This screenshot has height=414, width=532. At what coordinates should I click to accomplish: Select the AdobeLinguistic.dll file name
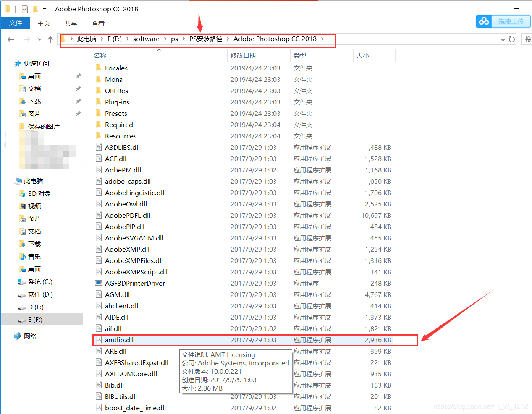(x=135, y=193)
